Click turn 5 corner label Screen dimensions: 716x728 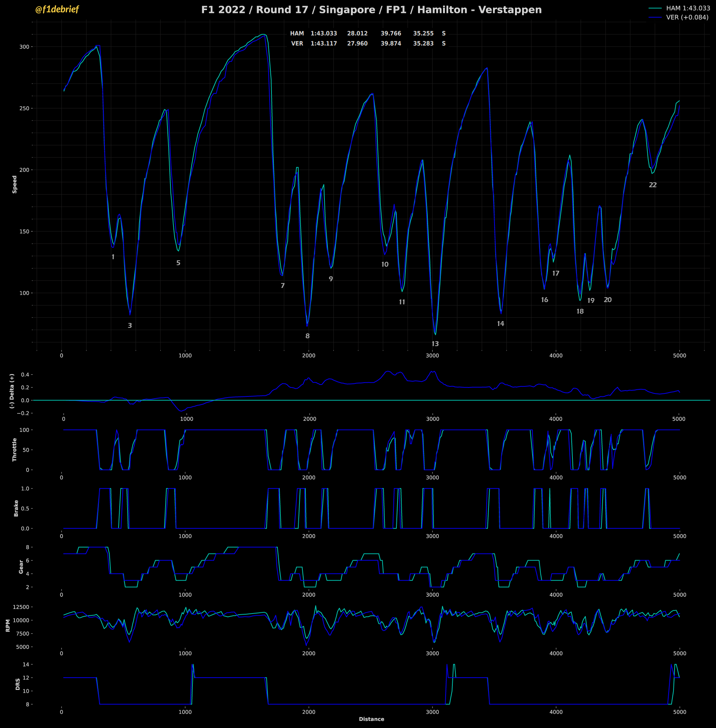pyautogui.click(x=178, y=263)
